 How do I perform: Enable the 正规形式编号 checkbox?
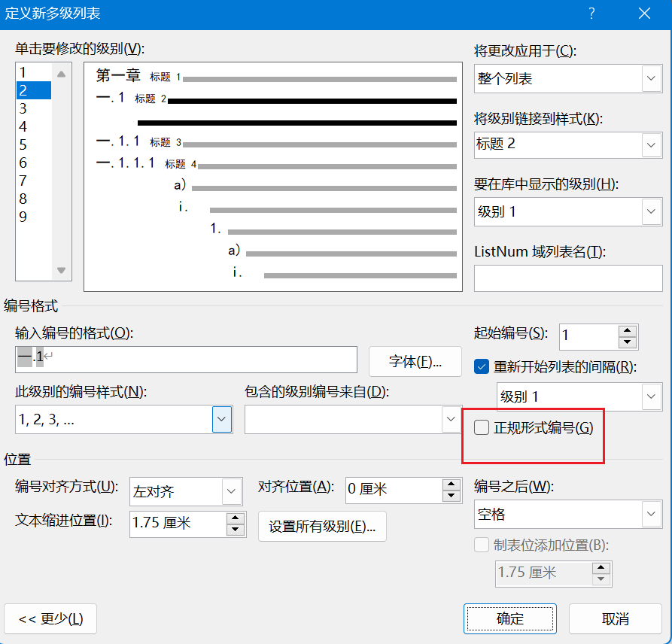click(x=482, y=428)
